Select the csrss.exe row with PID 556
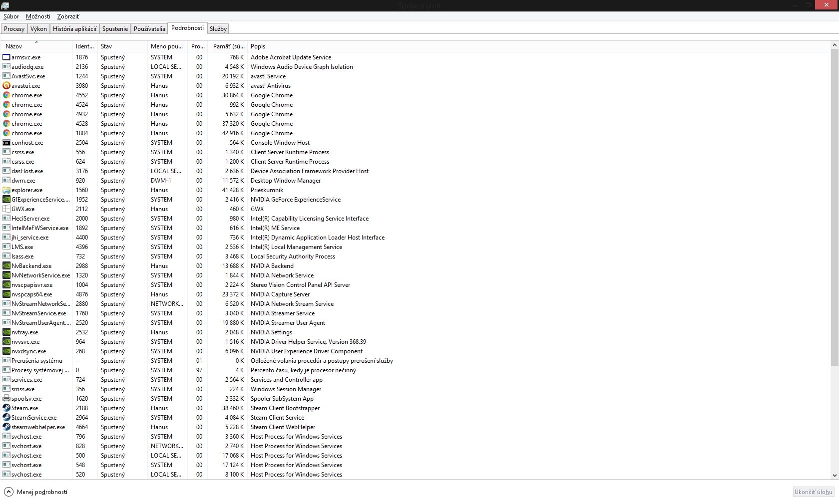Image resolution: width=839 pixels, height=504 pixels. point(415,152)
